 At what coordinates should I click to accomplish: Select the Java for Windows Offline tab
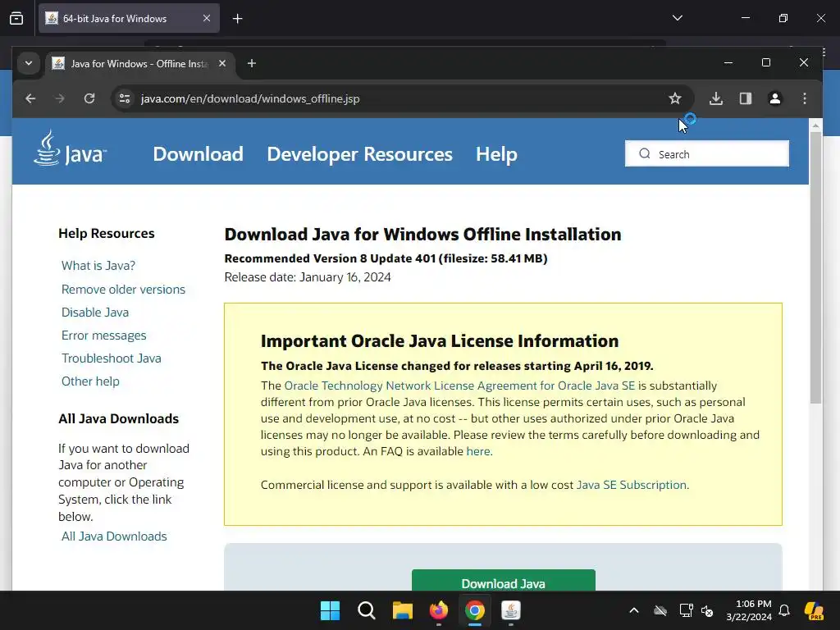point(139,64)
